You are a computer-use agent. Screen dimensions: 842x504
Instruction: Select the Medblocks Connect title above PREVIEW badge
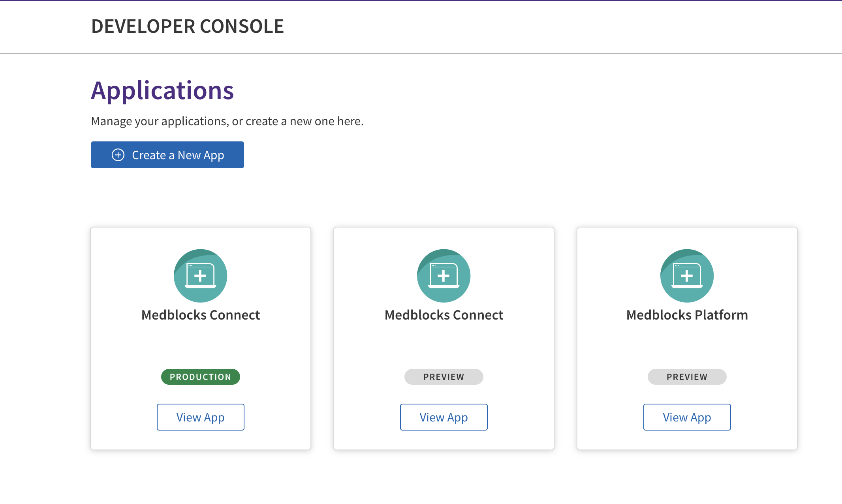coord(444,315)
